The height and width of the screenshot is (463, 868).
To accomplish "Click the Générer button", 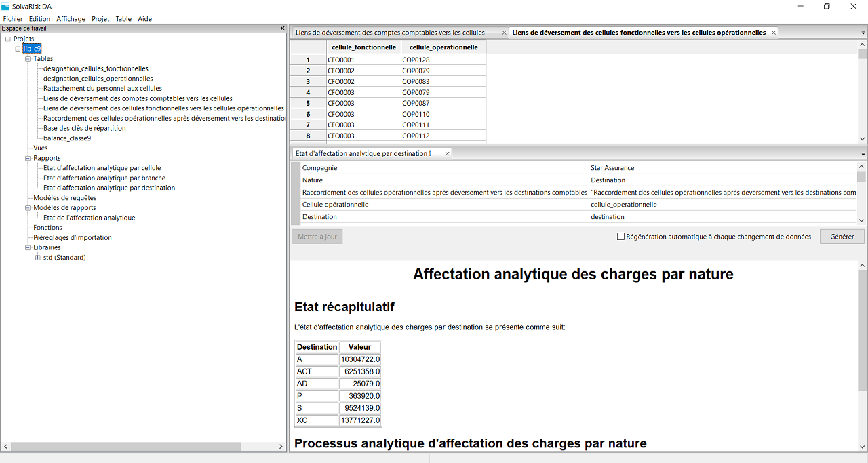I will click(x=842, y=237).
